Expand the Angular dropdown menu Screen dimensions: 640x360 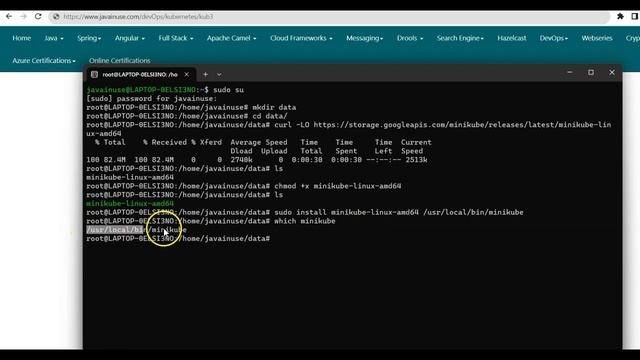tap(130, 38)
